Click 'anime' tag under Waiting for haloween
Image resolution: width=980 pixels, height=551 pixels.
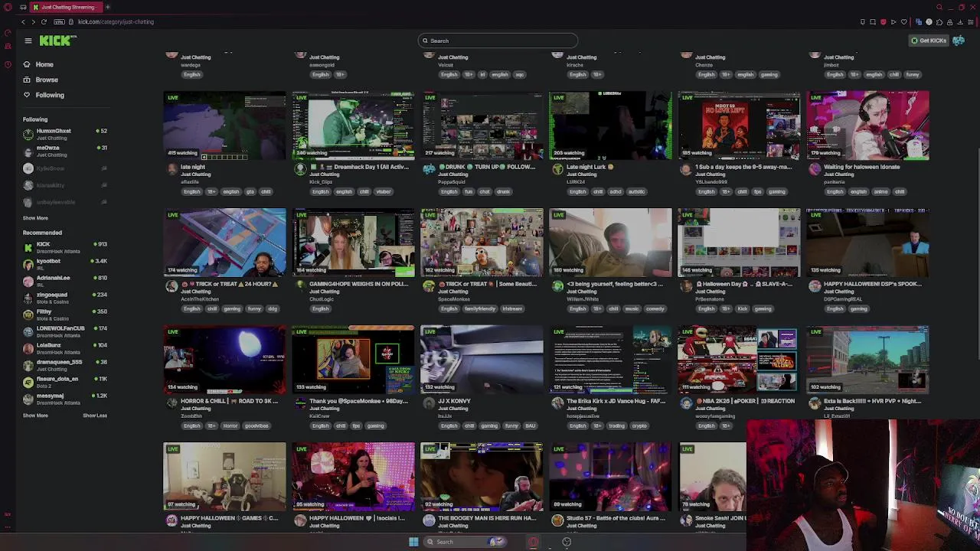[x=879, y=191]
